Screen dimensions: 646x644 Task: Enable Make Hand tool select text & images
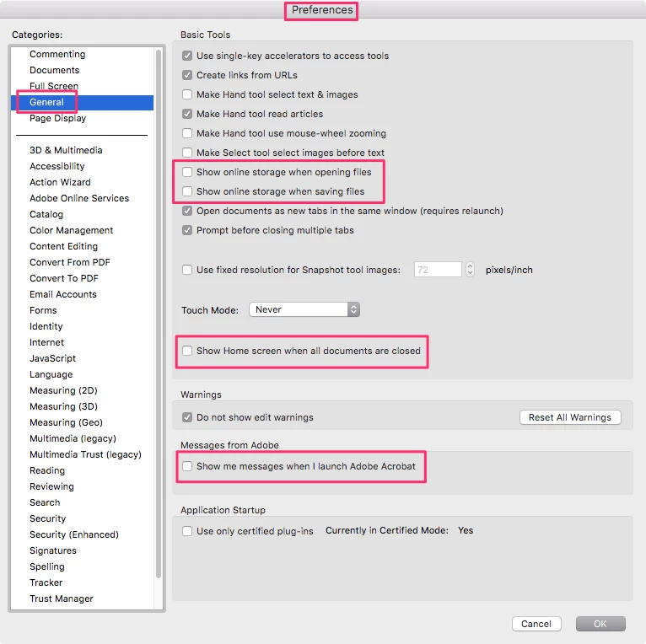coord(187,94)
